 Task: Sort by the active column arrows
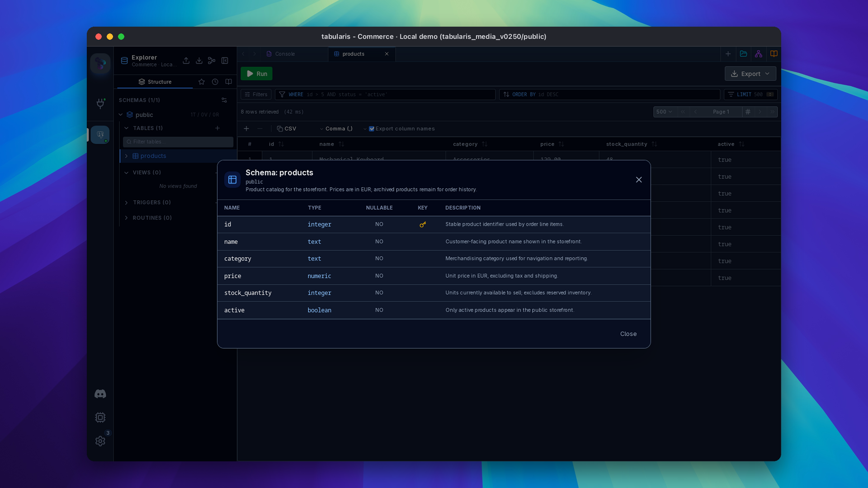coord(741,144)
